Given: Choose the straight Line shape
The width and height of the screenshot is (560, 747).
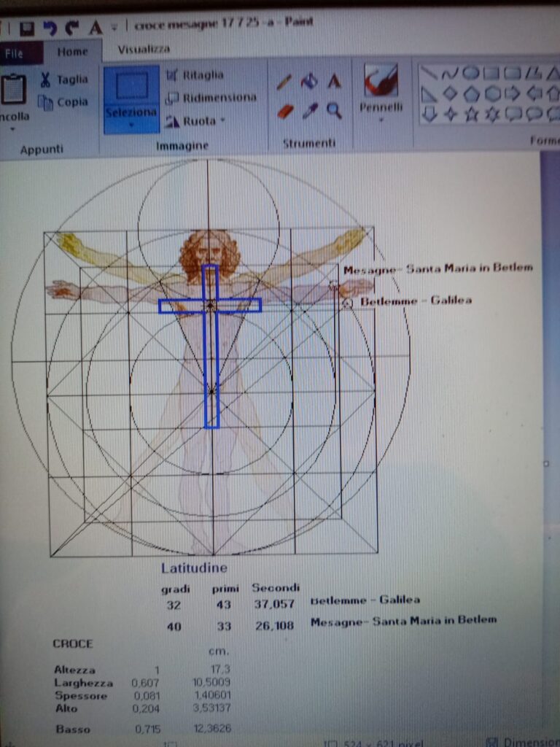Looking at the screenshot, I should coord(429,72).
